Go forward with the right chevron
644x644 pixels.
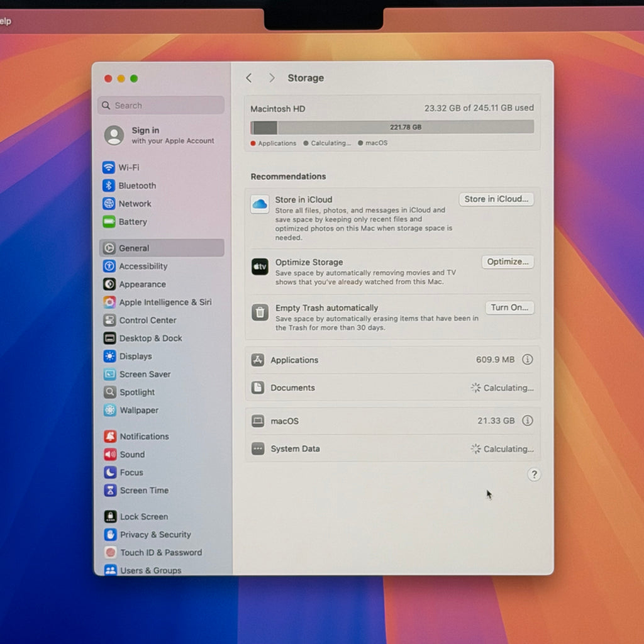(x=272, y=78)
